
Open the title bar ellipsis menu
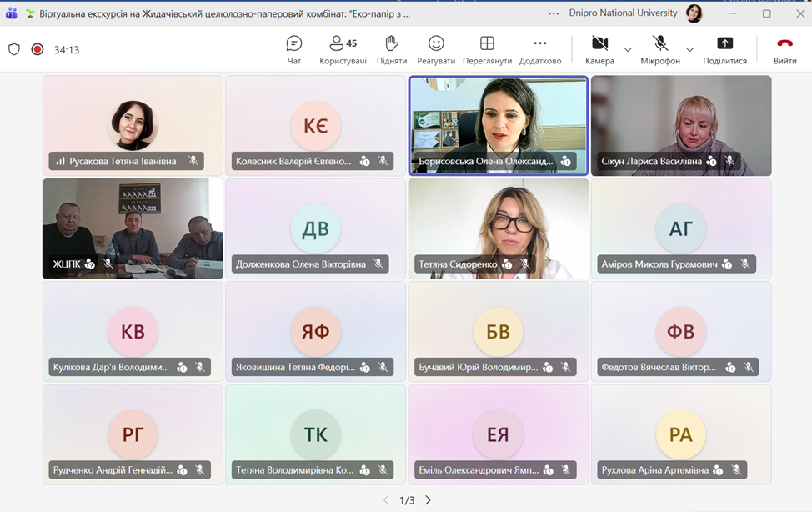tap(554, 13)
